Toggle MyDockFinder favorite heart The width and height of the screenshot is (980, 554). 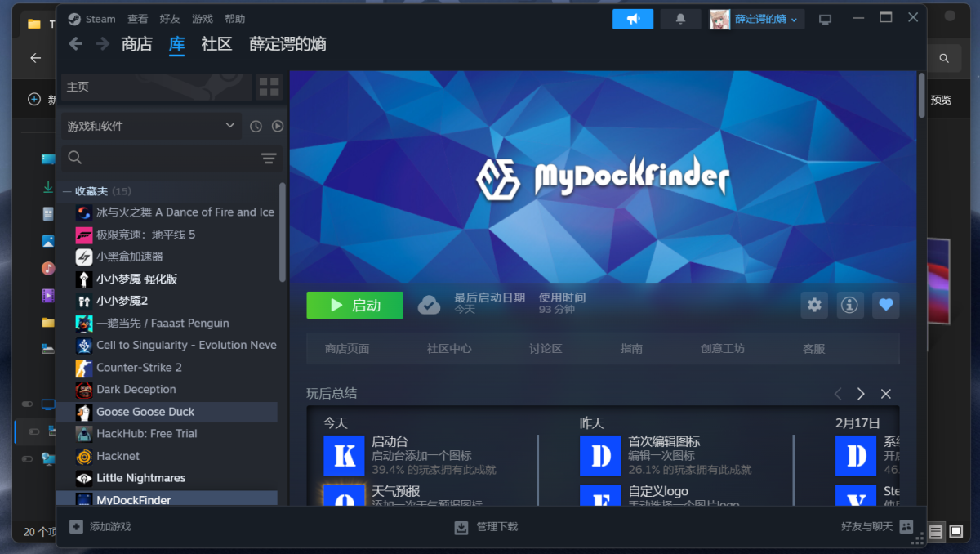pyautogui.click(x=886, y=305)
